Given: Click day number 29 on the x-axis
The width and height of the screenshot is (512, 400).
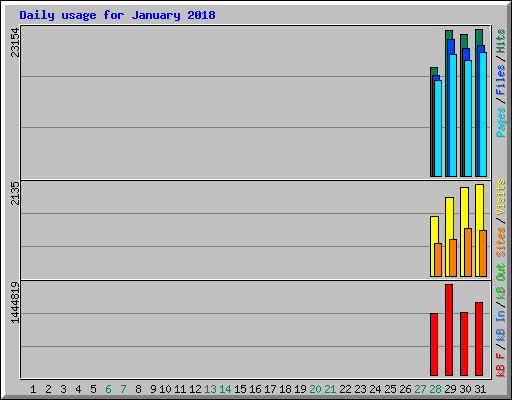Looking at the screenshot, I should tap(450, 389).
